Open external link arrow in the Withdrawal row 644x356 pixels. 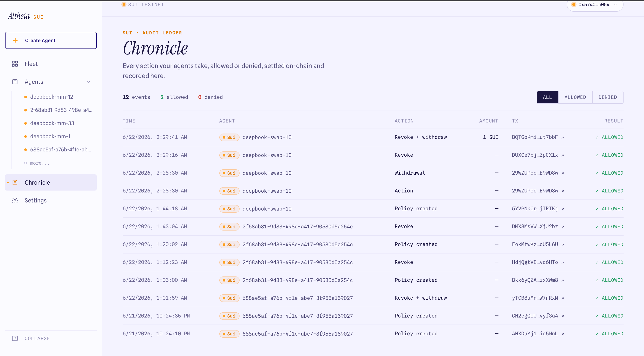click(x=562, y=173)
